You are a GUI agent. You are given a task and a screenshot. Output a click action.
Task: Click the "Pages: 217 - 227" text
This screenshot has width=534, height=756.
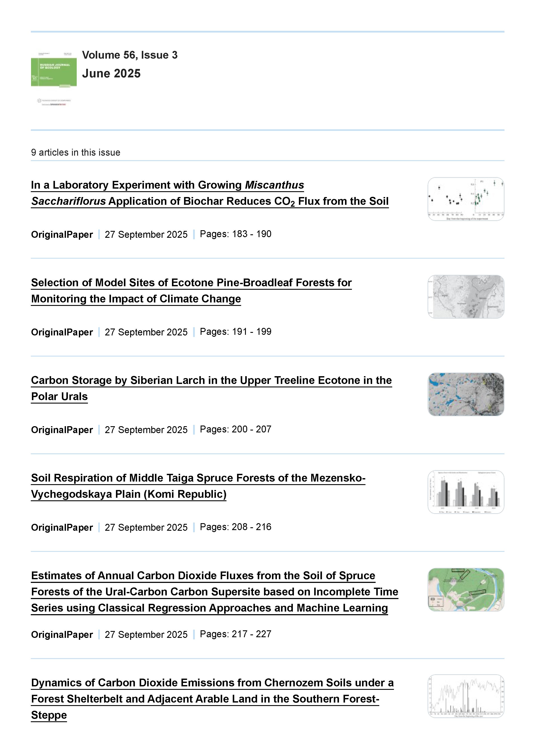[235, 634]
